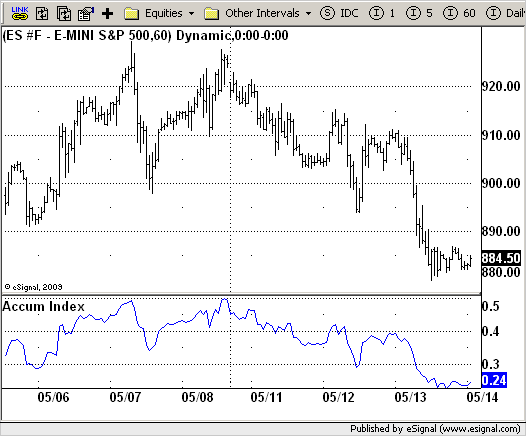The height and width of the screenshot is (436, 526).
Task: Click the 0.5 indicator axis label
Action: tap(490, 306)
